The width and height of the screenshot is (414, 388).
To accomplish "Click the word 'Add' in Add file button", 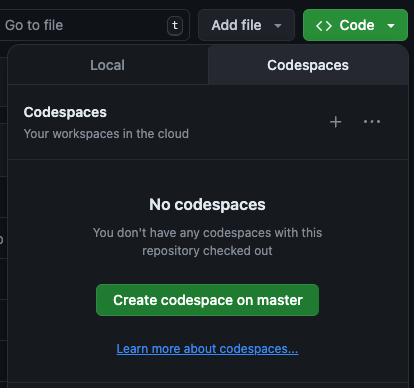I will 222,25.
